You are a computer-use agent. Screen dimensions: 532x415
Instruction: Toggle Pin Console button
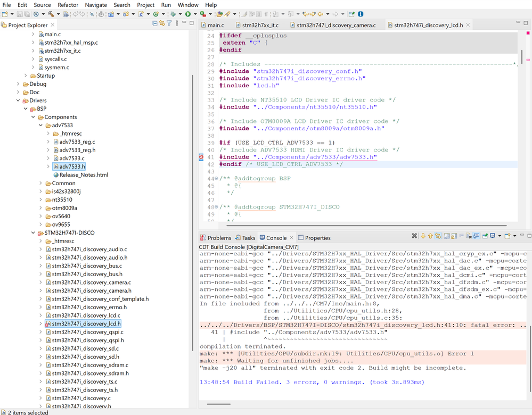click(485, 236)
